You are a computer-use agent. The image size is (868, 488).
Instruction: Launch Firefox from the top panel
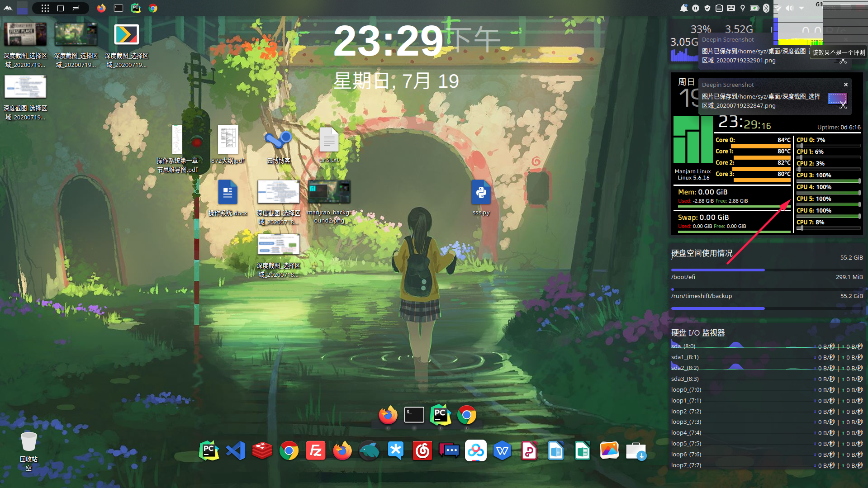click(101, 8)
